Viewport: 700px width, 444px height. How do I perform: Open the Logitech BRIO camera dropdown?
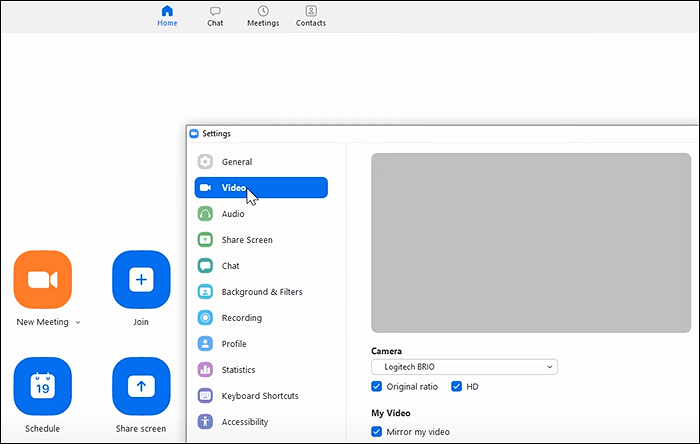(464, 367)
